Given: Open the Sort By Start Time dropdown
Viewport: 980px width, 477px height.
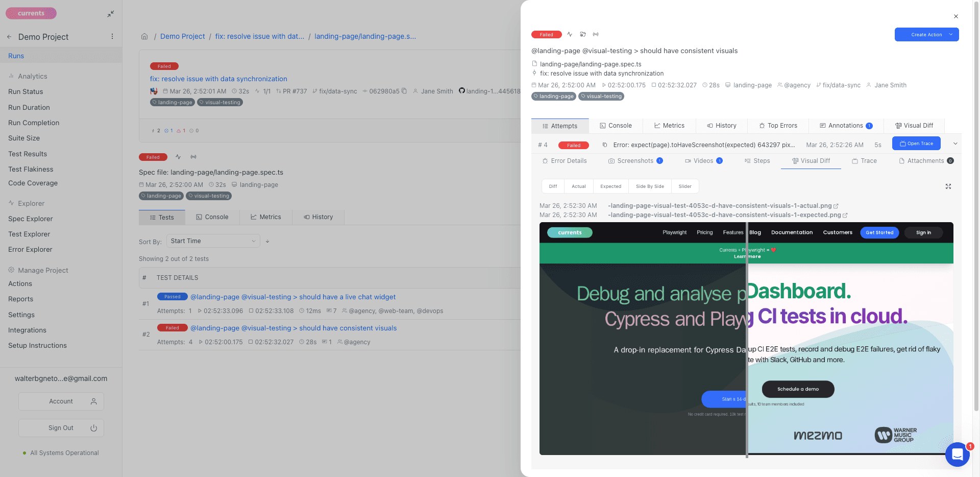Looking at the screenshot, I should pos(214,241).
